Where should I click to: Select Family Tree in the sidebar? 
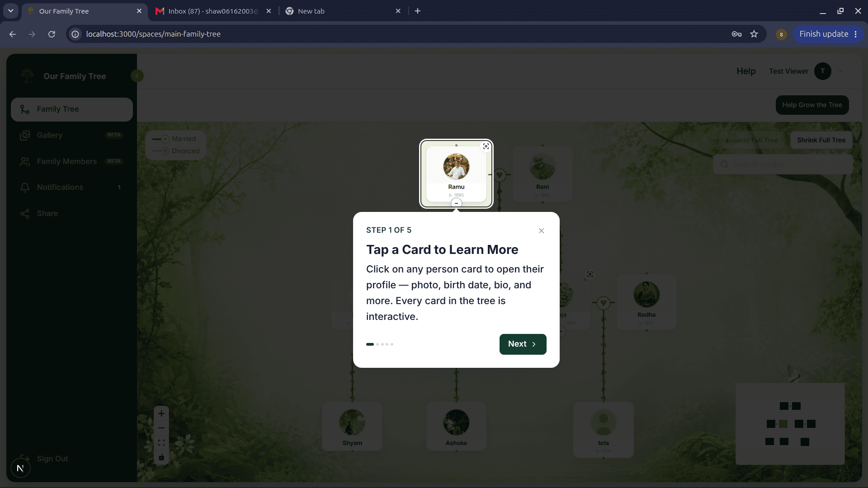72,109
